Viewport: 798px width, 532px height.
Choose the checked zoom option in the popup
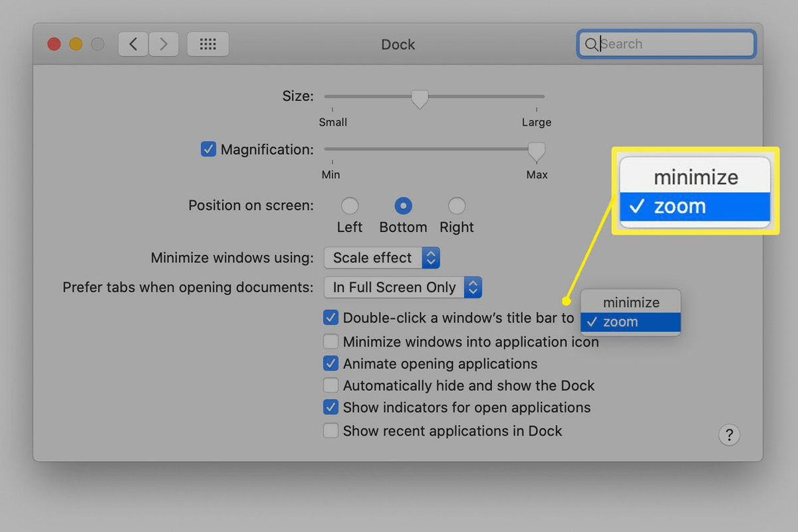pos(630,322)
